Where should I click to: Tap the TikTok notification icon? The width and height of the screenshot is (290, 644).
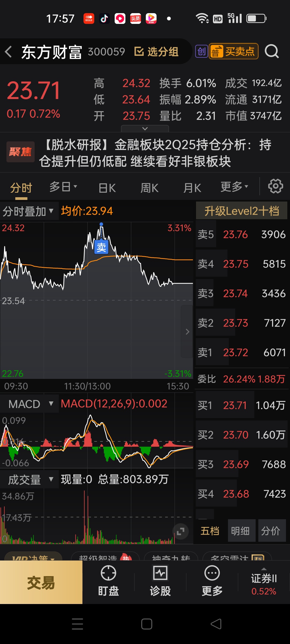104,19
